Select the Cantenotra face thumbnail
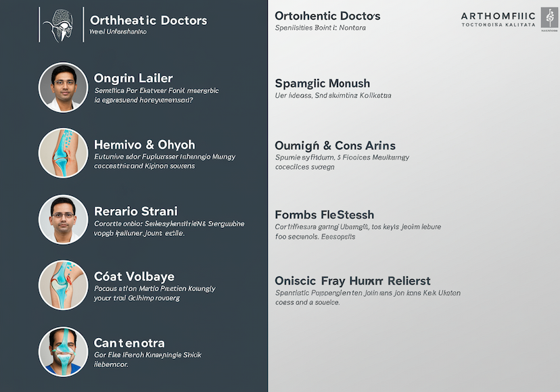Image resolution: width=560 pixels, height=392 pixels. point(63,351)
